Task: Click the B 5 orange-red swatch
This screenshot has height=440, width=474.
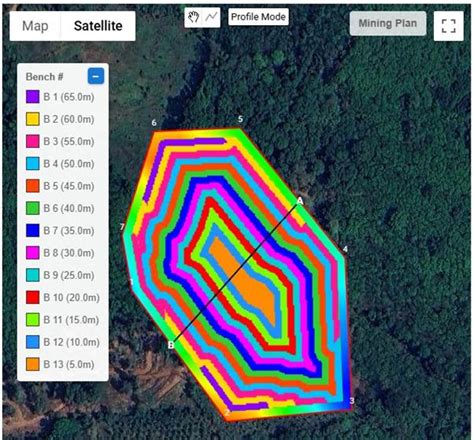Action: pyautogui.click(x=33, y=186)
